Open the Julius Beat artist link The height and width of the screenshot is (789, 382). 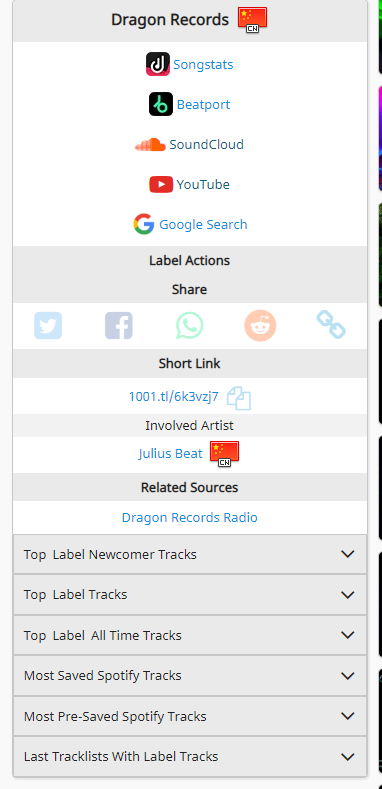pyautogui.click(x=171, y=453)
